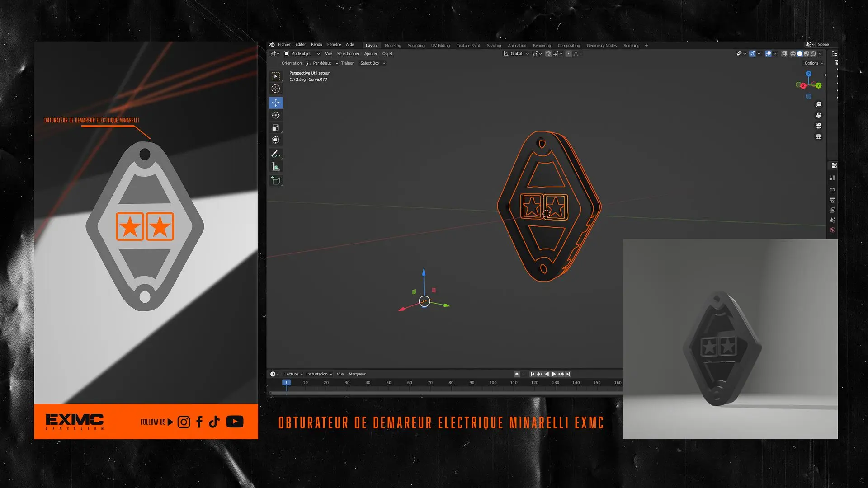
Task: Open the Select Box drag dropdown
Action: [x=373, y=63]
